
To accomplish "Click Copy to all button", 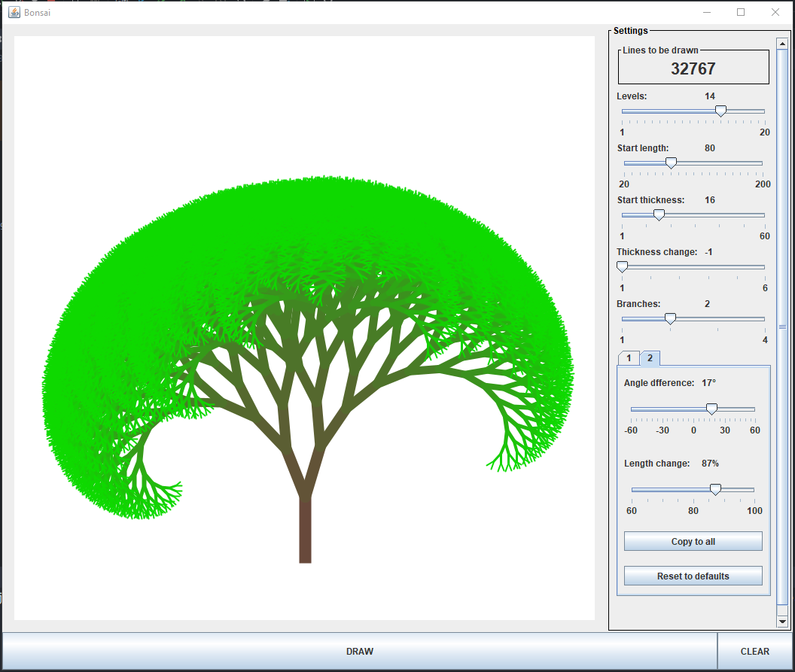I will point(693,541).
